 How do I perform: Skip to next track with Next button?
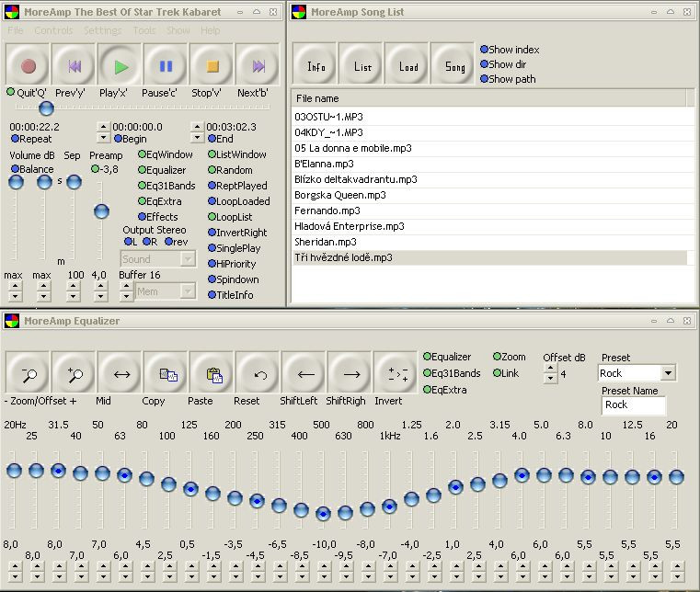[x=258, y=66]
